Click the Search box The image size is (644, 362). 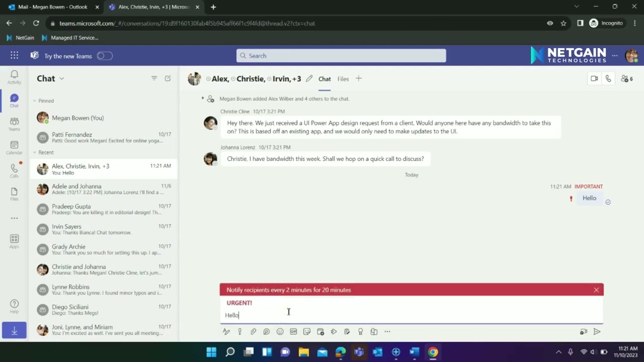point(341,56)
